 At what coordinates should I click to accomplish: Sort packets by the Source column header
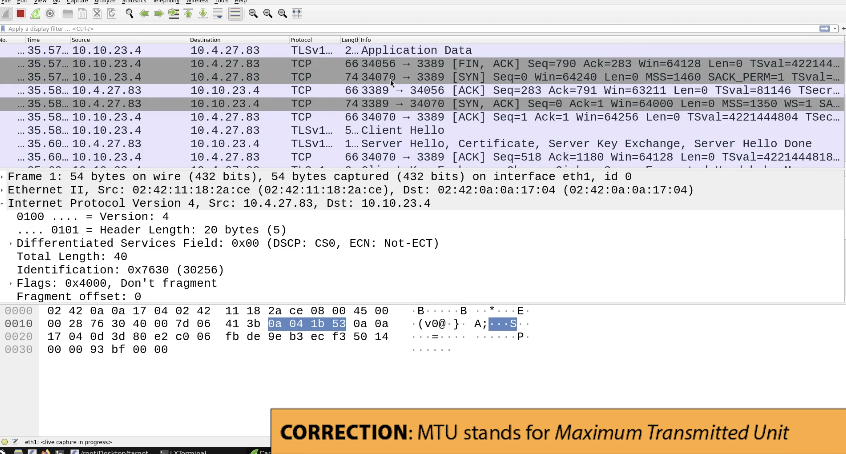tap(100, 40)
